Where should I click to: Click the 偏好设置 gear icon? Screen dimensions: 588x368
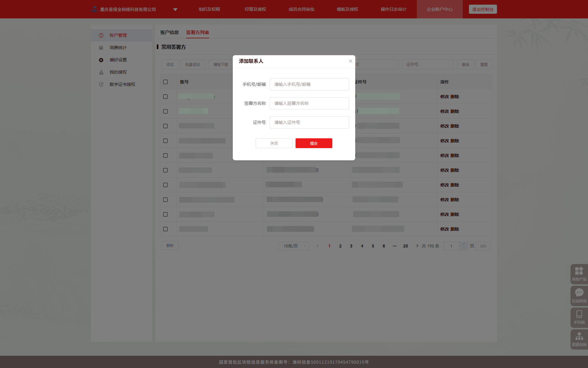[x=101, y=60]
